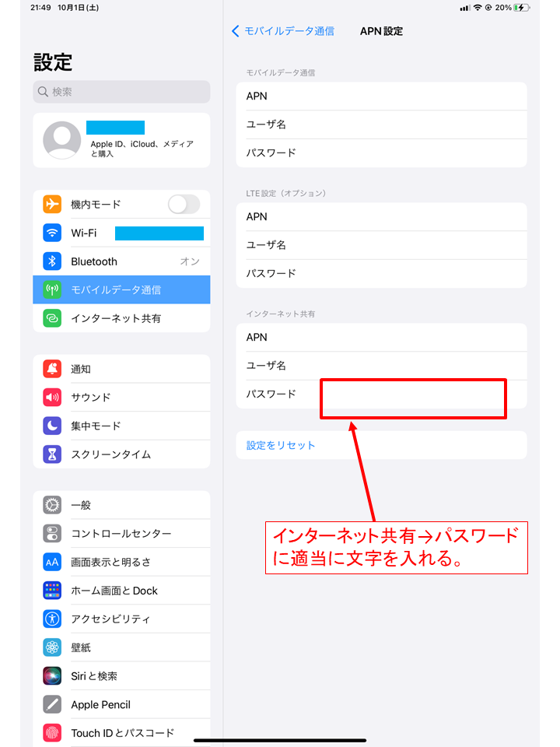Tap 設定をリセット link
The height and width of the screenshot is (747, 560).
281,445
